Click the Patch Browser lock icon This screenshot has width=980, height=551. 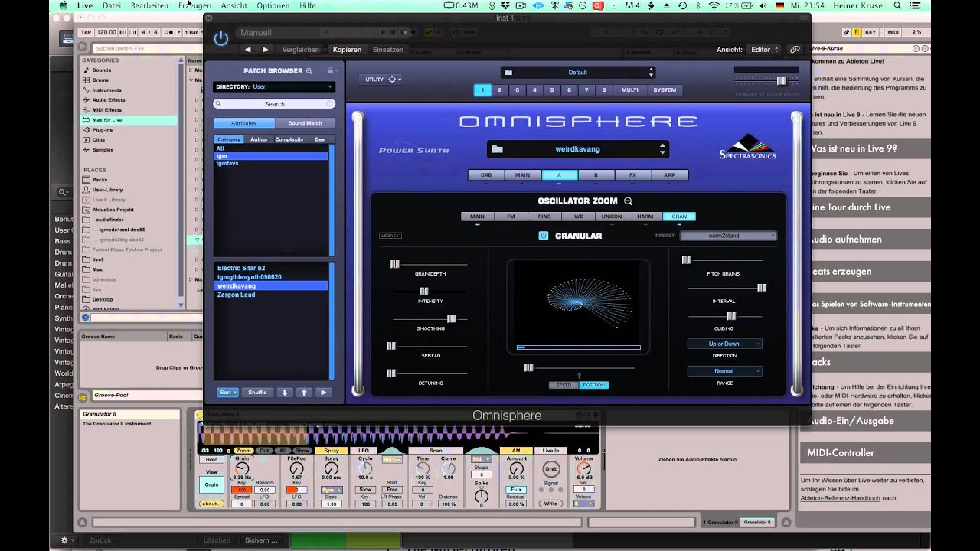pos(330,70)
